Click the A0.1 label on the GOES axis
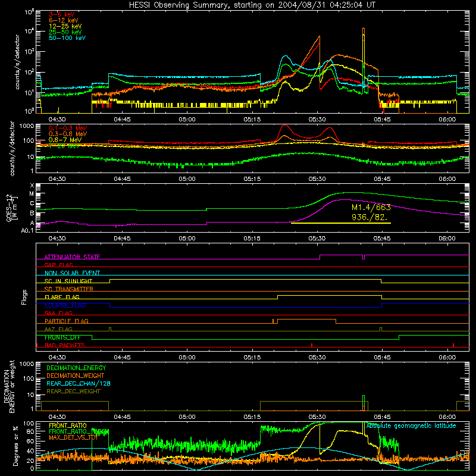This screenshot has height=476, width=476. pyautogui.click(x=27, y=230)
